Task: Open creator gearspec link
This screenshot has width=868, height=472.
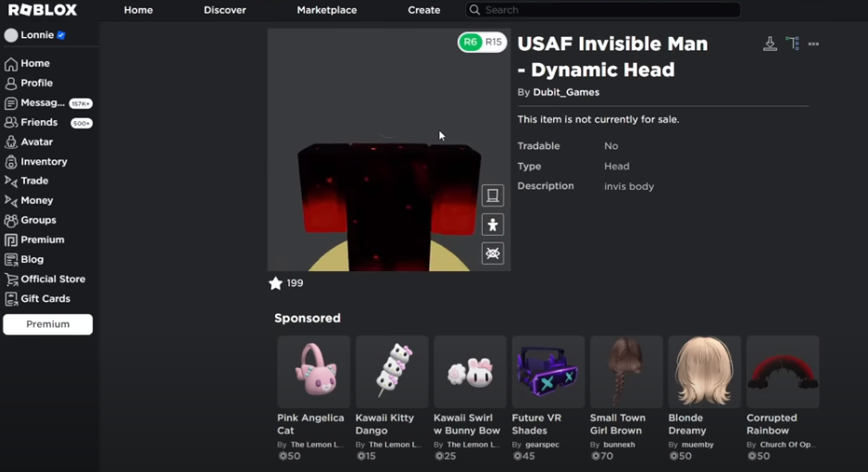Action: pos(542,445)
